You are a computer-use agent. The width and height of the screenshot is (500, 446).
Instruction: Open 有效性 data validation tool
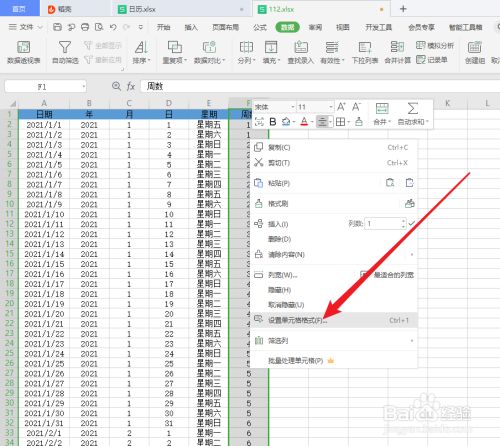click(x=332, y=52)
